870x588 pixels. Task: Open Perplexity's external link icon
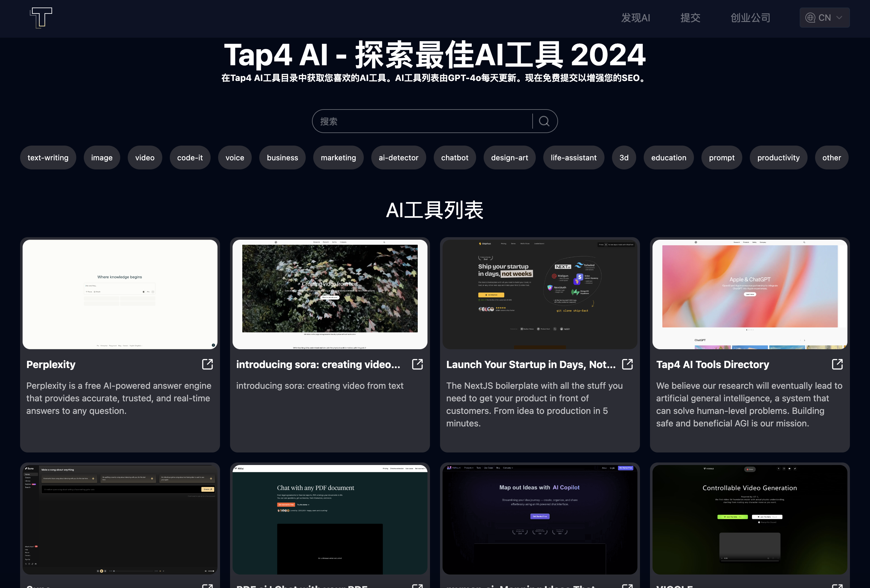pyautogui.click(x=207, y=364)
